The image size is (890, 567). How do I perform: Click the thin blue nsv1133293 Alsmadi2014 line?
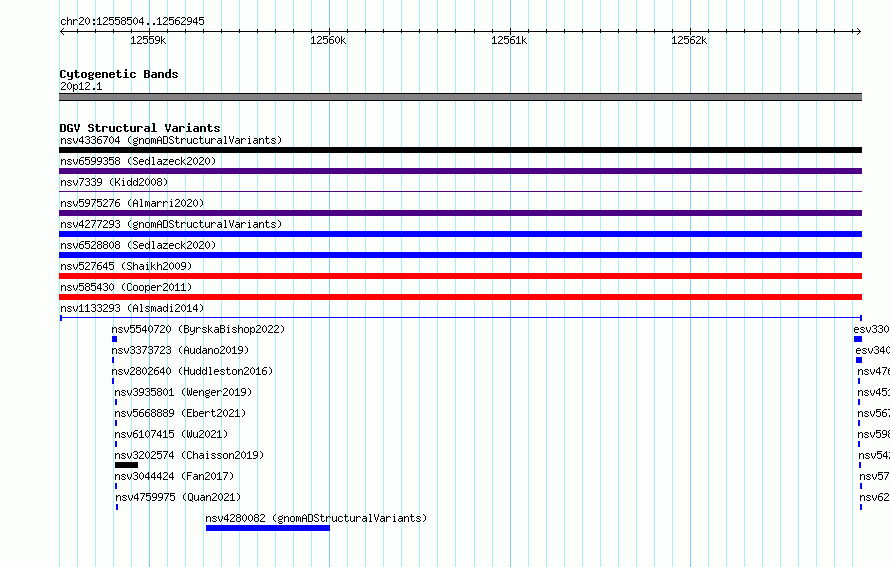coord(460,318)
